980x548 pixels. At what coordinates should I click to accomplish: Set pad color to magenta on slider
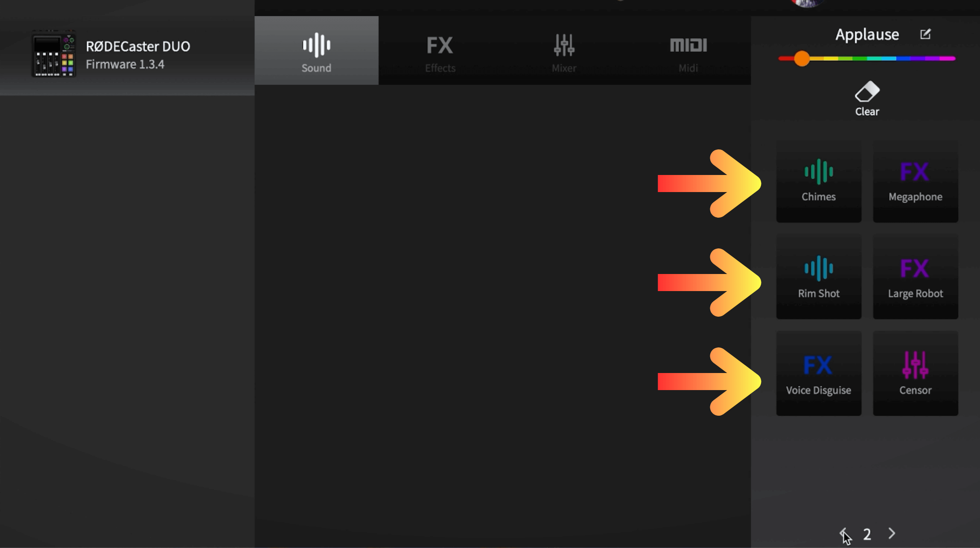pyautogui.click(x=950, y=58)
